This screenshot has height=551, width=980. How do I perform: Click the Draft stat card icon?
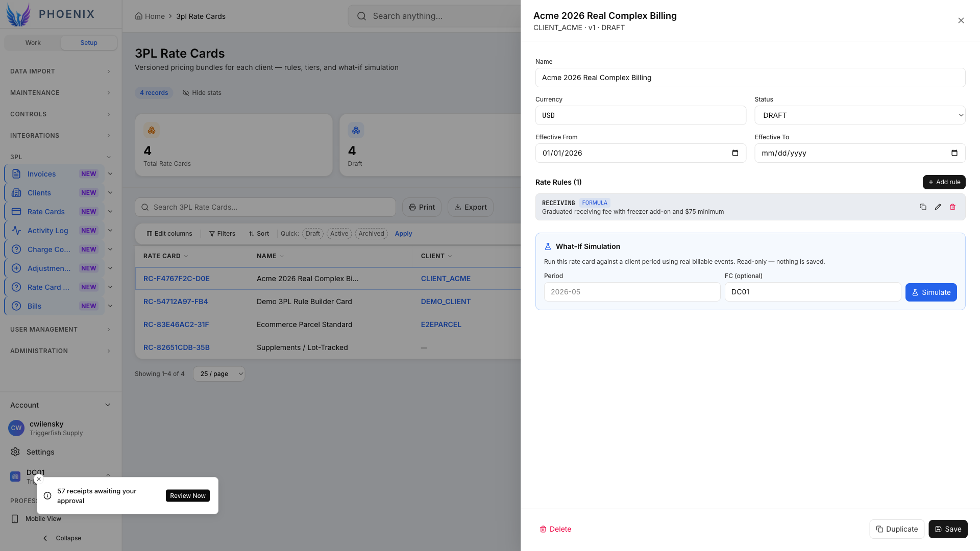(356, 130)
